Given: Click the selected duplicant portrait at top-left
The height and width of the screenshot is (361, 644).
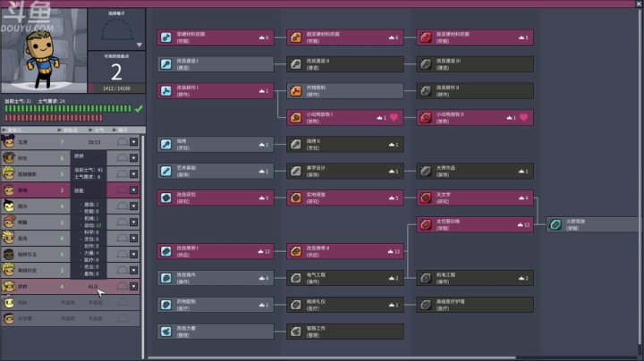Looking at the screenshot, I should (42, 49).
